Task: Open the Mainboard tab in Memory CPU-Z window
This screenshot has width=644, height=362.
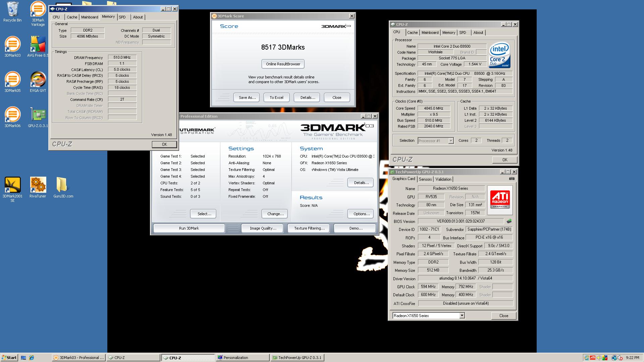Action: pos(90,17)
